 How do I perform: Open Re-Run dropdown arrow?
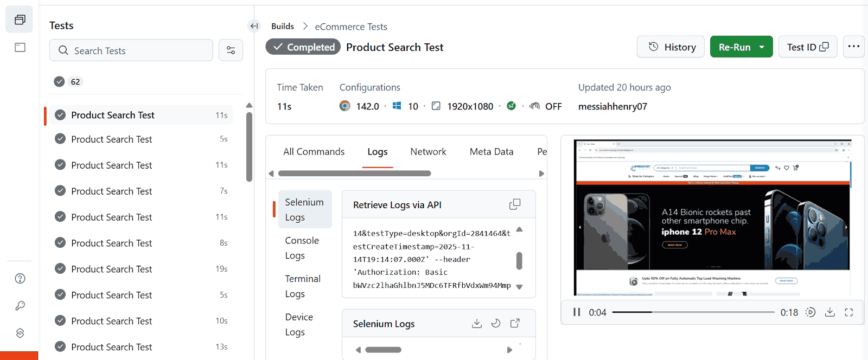point(762,47)
